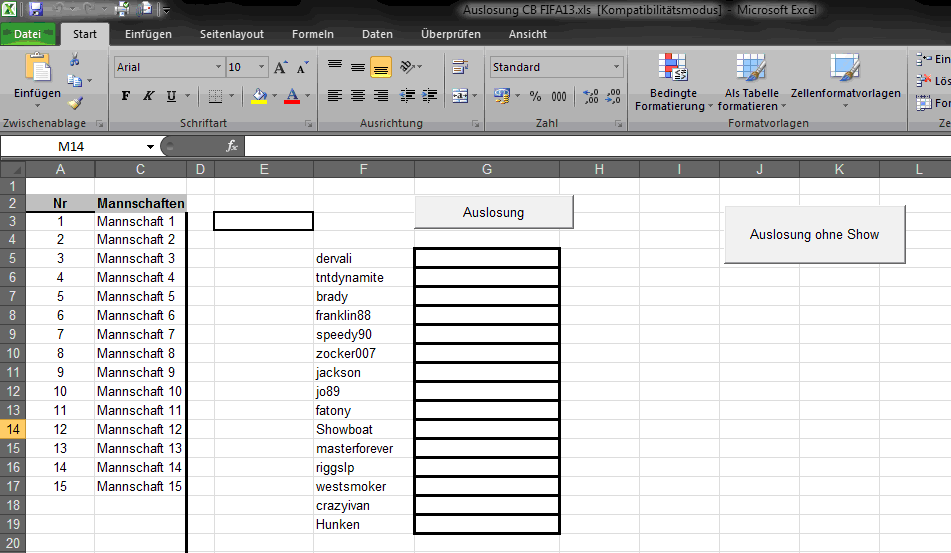Increase the indent
Image resolution: width=951 pixels, height=553 pixels.
(430, 96)
